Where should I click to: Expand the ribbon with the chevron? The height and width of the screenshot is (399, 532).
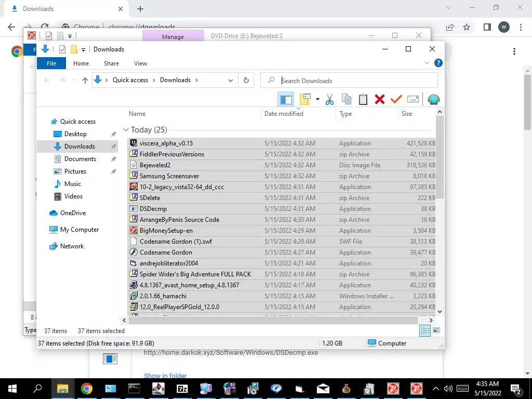coord(427,63)
